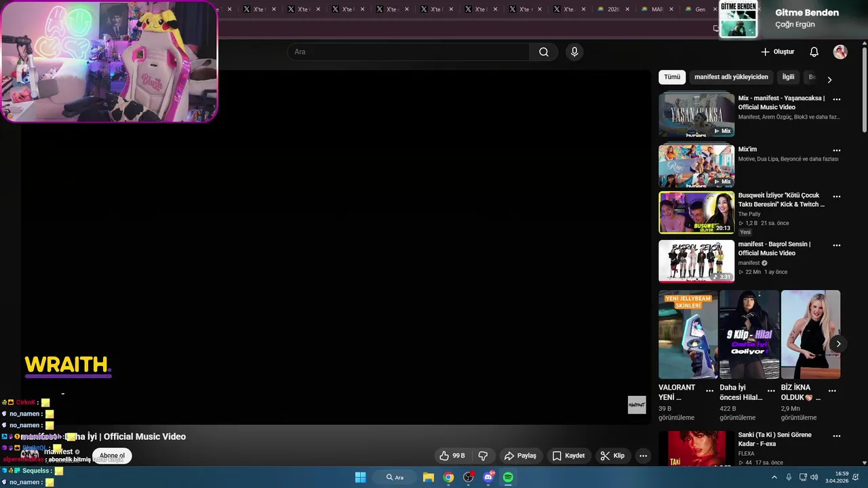Click the Kaydet save button
Screen dimensions: 868x488
568,456
